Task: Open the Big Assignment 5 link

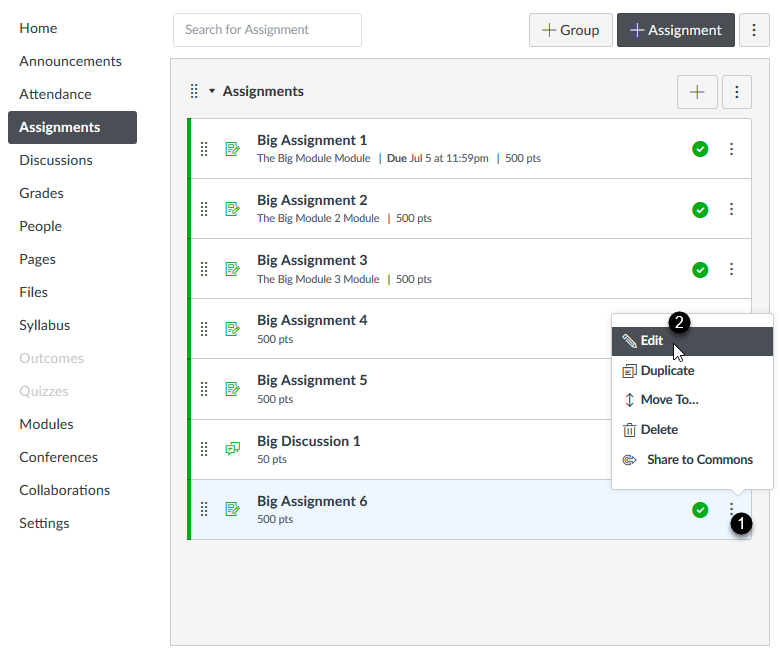Action: (312, 380)
